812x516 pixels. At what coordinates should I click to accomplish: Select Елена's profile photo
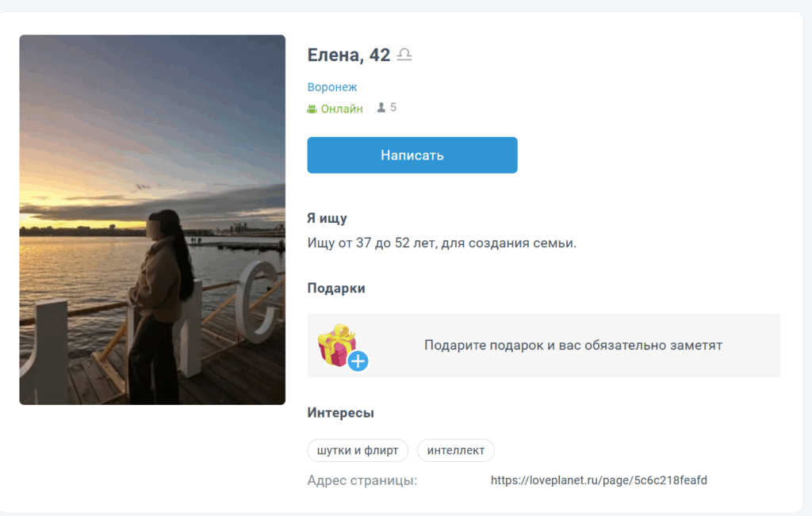pos(152,219)
